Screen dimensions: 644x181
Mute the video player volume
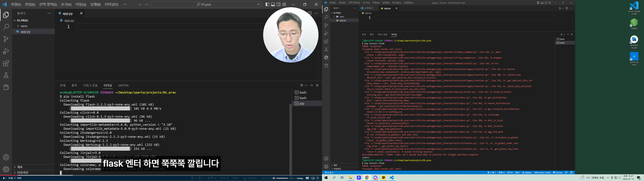click(x=274, y=178)
